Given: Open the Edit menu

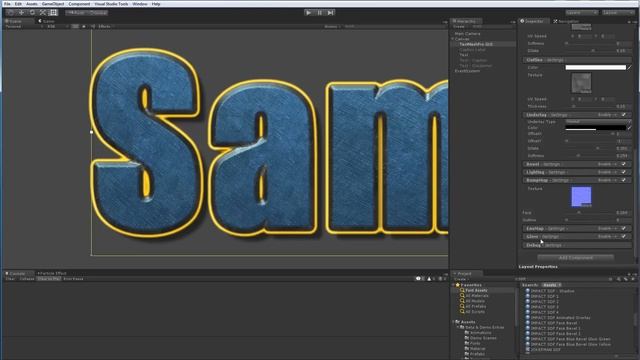Looking at the screenshot, I should click(x=18, y=4).
